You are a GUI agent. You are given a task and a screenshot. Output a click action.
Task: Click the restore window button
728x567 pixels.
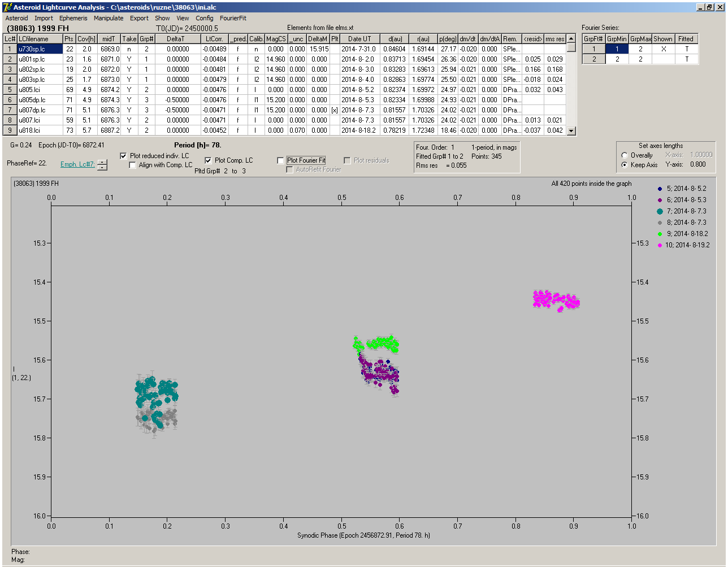(710, 7)
